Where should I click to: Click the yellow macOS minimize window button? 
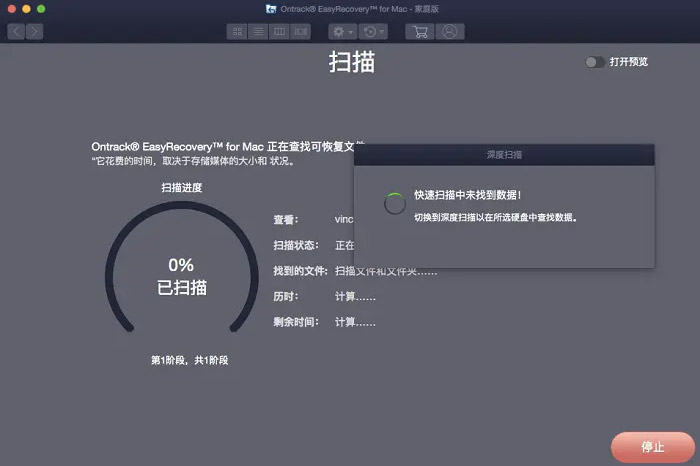[x=26, y=9]
